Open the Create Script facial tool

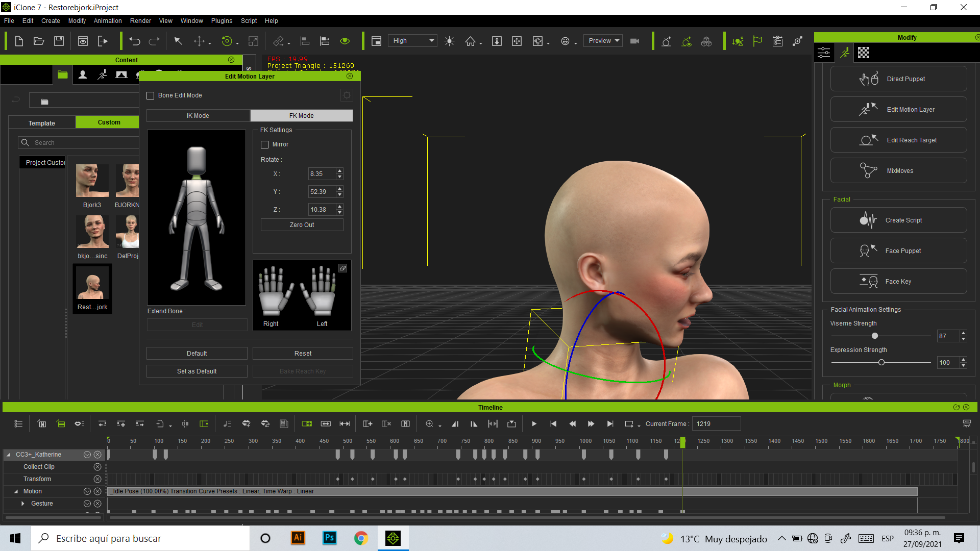point(898,220)
